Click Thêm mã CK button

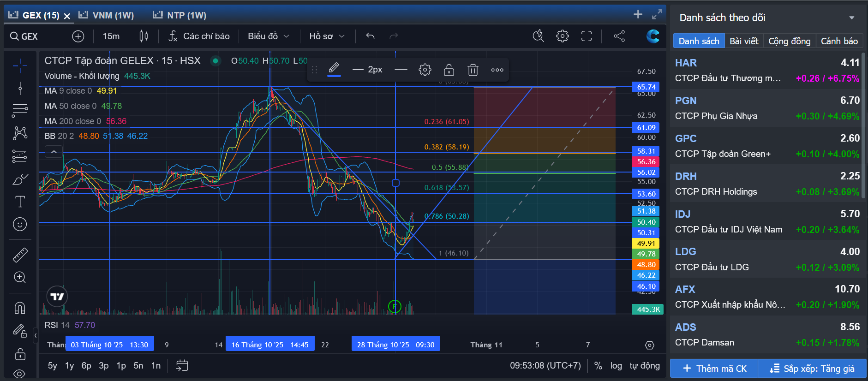point(714,369)
